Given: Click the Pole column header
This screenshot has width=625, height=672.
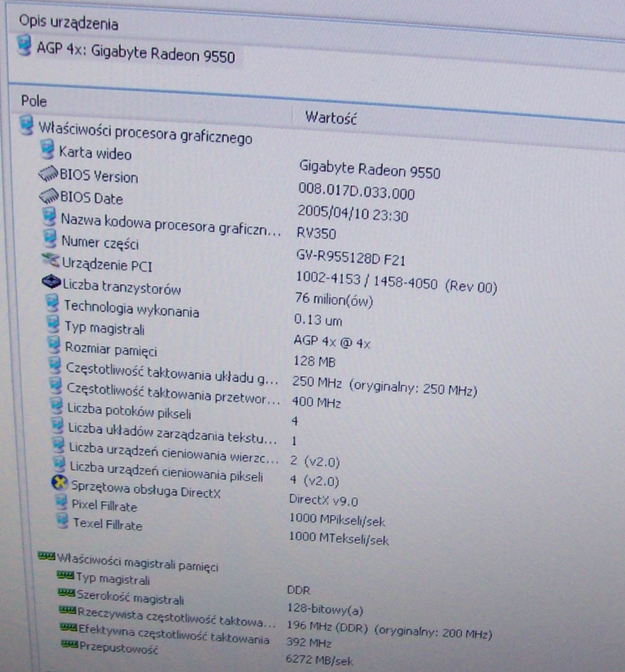Looking at the screenshot, I should (x=34, y=101).
